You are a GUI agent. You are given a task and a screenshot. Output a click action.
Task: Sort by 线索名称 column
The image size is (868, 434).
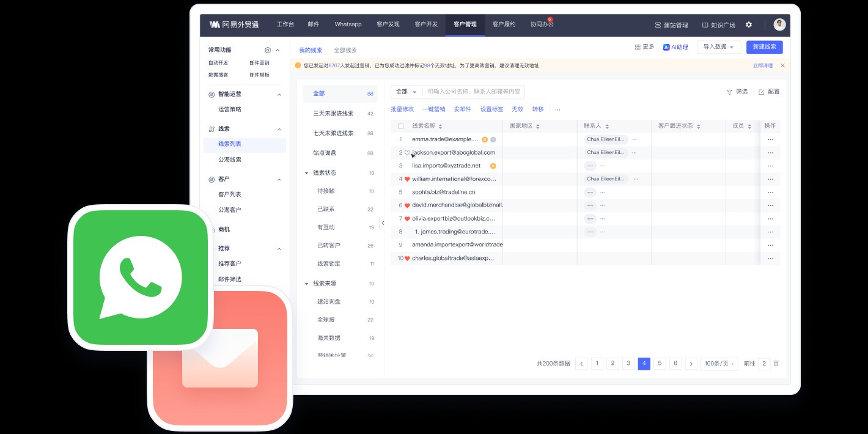coord(440,126)
